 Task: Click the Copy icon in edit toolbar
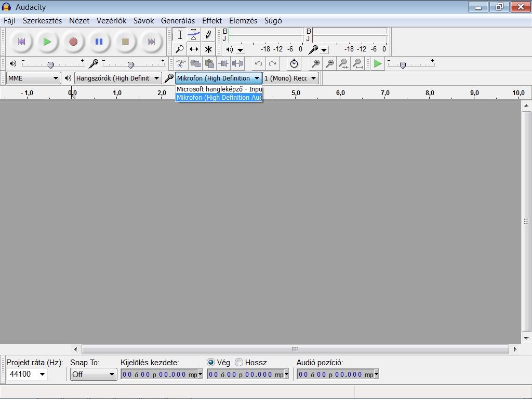(195, 63)
